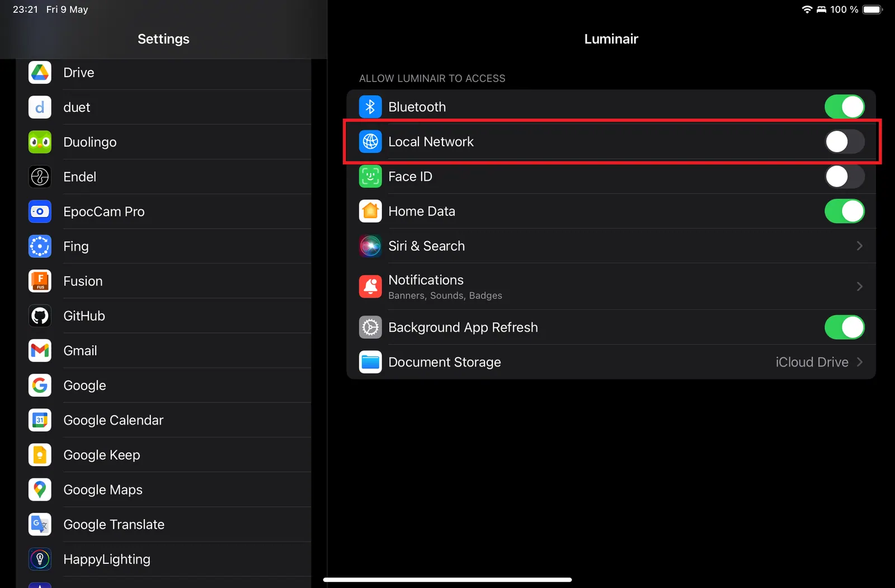Tap the Background App Refresh label
Screen dimensions: 895x588
(x=463, y=327)
